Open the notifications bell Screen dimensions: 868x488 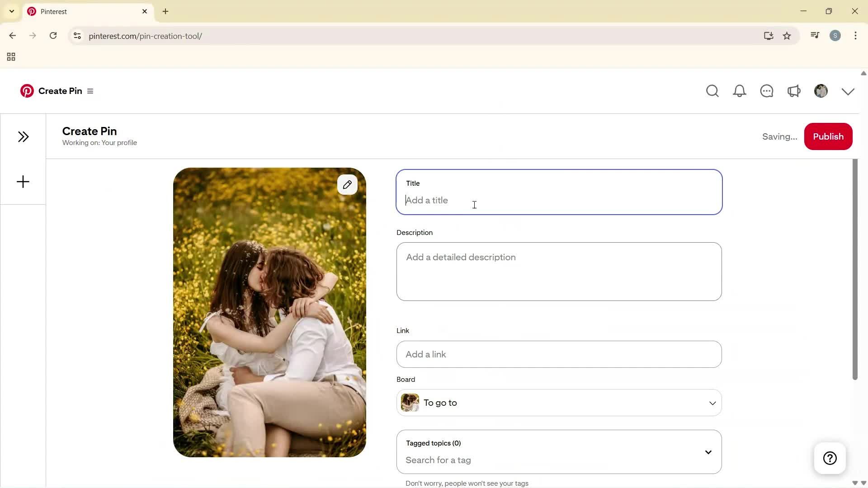tap(740, 91)
